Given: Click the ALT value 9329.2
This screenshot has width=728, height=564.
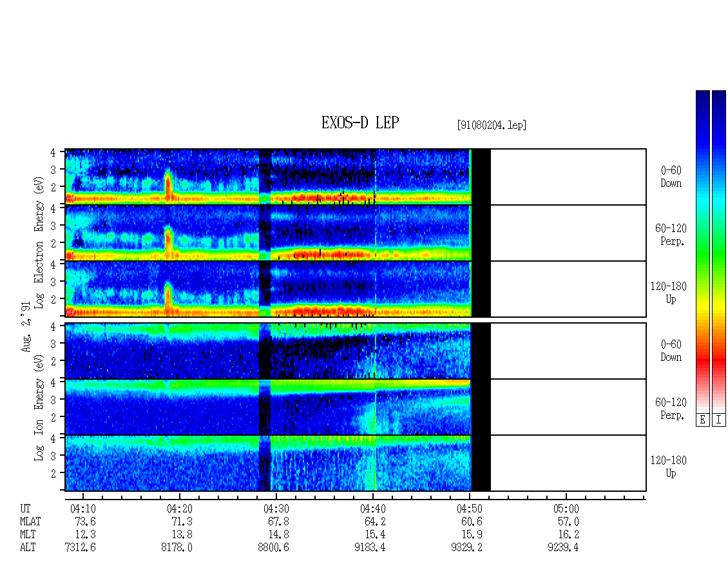Looking at the screenshot, I should pyautogui.click(x=466, y=548).
